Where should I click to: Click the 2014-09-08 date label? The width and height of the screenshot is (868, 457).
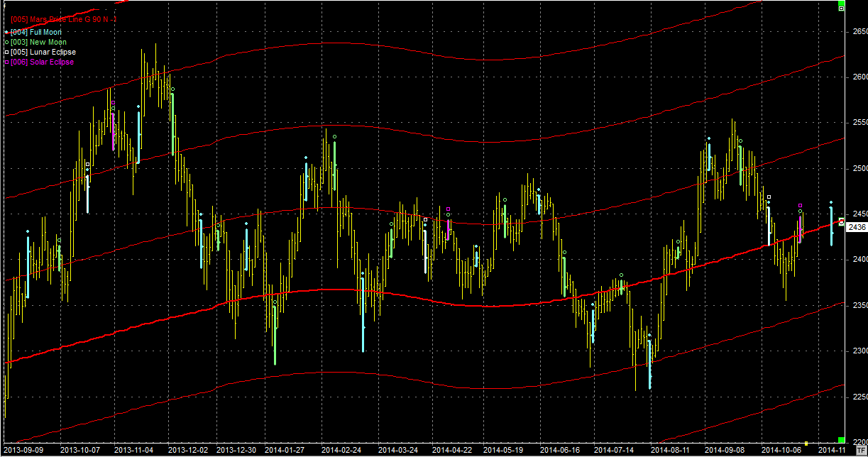click(x=725, y=450)
